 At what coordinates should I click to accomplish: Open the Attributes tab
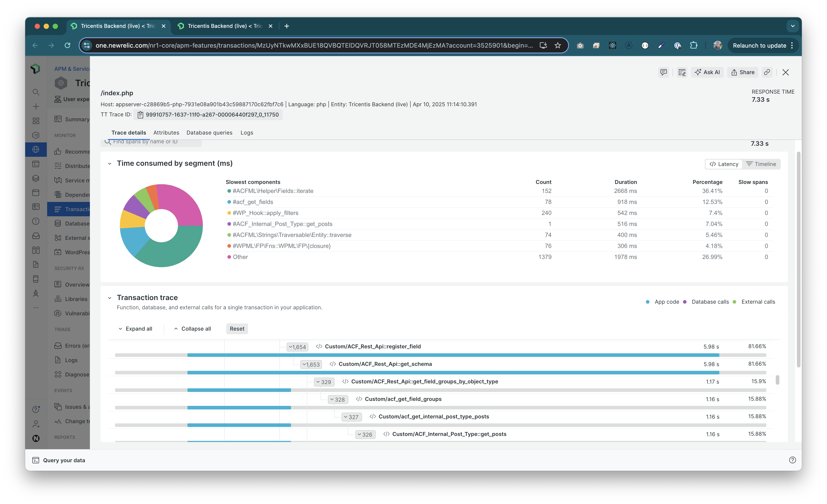pos(166,133)
